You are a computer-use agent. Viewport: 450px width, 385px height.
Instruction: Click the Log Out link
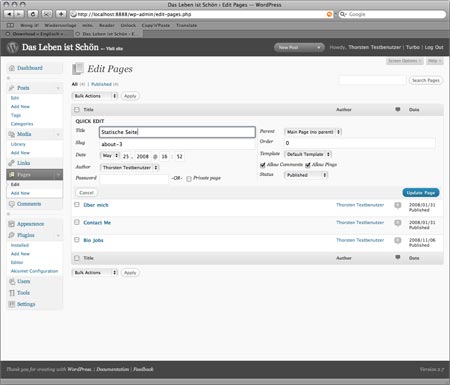click(434, 47)
